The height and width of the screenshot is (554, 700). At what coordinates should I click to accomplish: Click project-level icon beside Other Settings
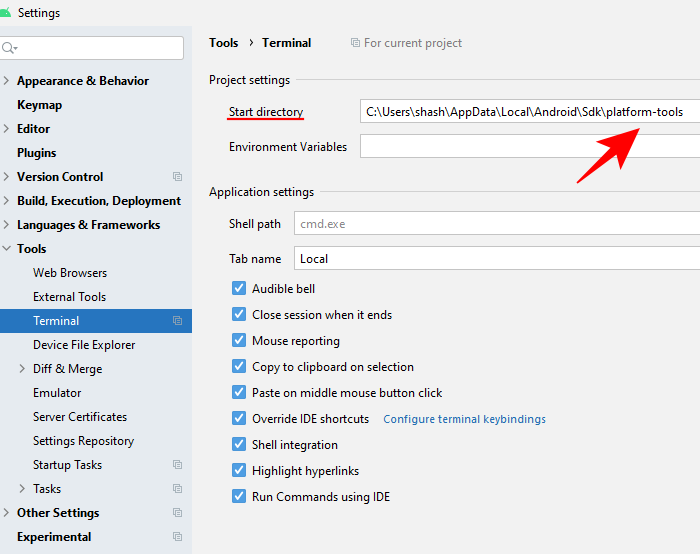tap(177, 513)
